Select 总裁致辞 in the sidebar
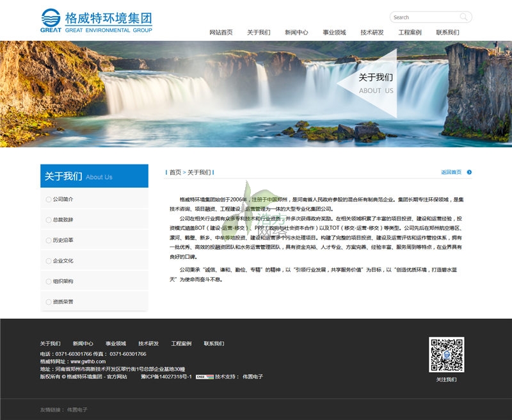 tap(63, 220)
